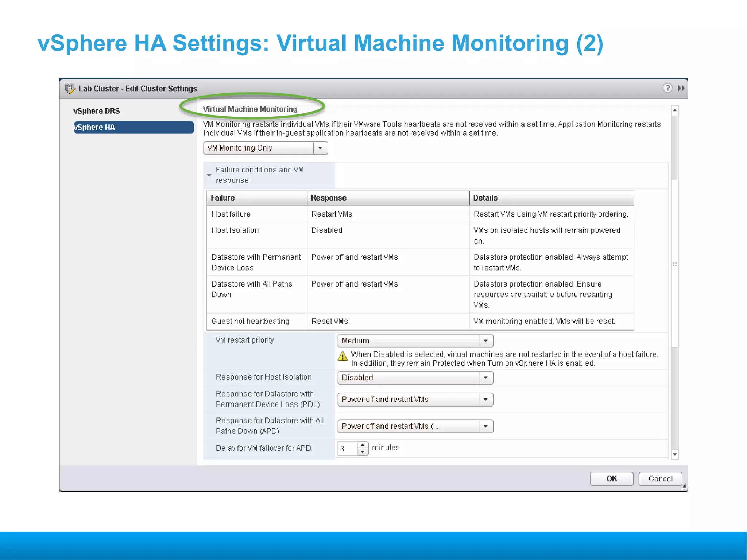747x560 pixels.
Task: Select the Host failure row
Action: (x=420, y=214)
